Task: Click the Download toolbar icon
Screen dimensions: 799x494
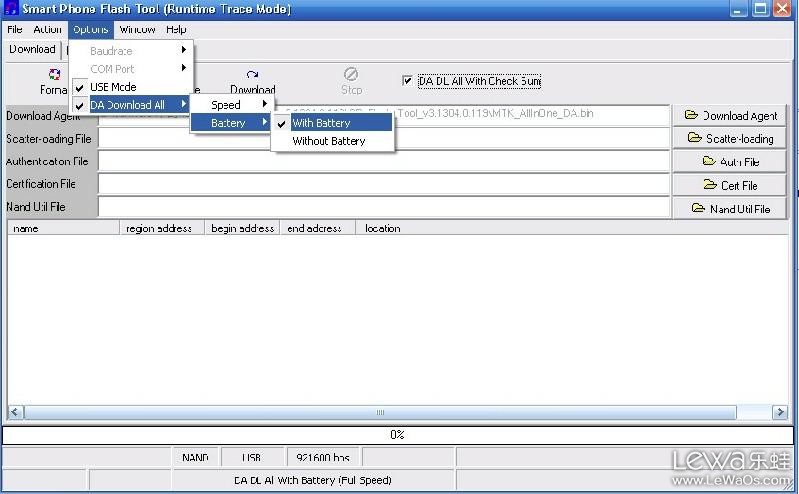Action: click(x=252, y=75)
